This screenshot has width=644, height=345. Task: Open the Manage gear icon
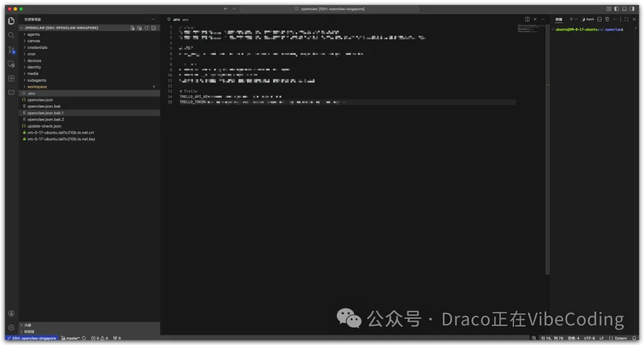coord(11,327)
